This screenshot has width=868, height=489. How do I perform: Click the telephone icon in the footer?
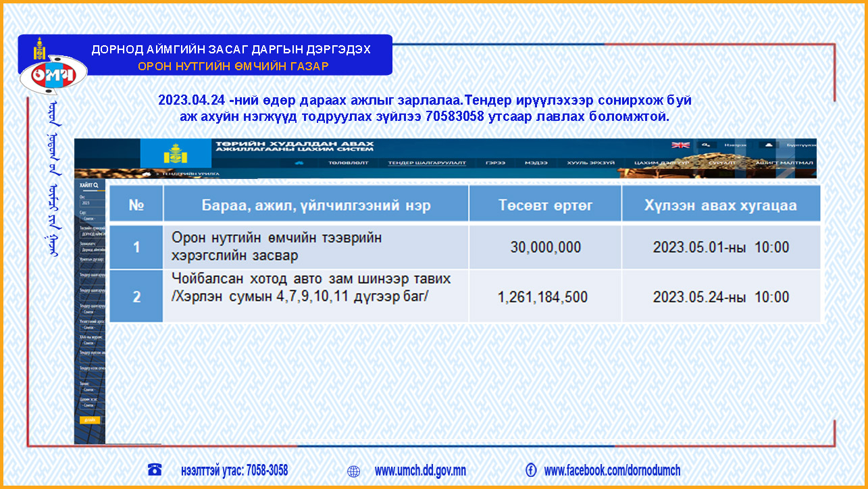pyautogui.click(x=155, y=471)
